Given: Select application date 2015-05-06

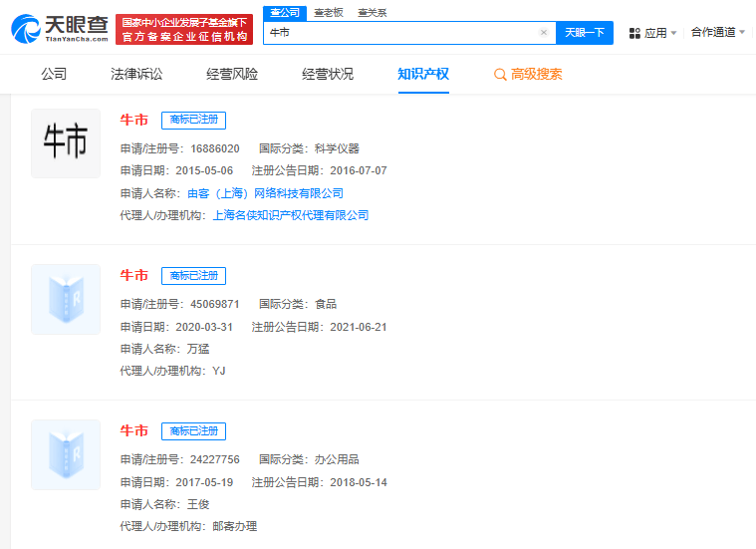Looking at the screenshot, I should click(204, 170).
